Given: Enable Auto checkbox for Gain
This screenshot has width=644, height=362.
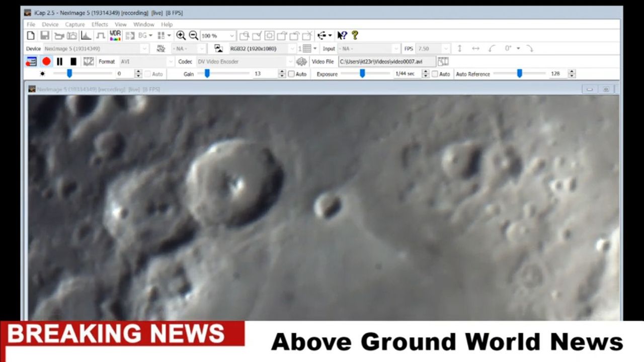Looking at the screenshot, I should (291, 74).
